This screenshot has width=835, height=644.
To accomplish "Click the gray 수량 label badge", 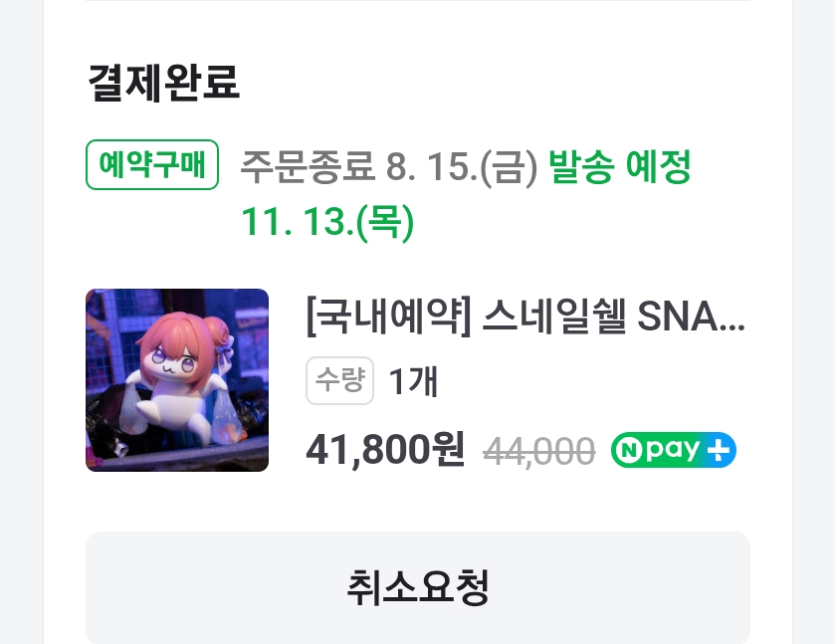I will (x=339, y=380).
